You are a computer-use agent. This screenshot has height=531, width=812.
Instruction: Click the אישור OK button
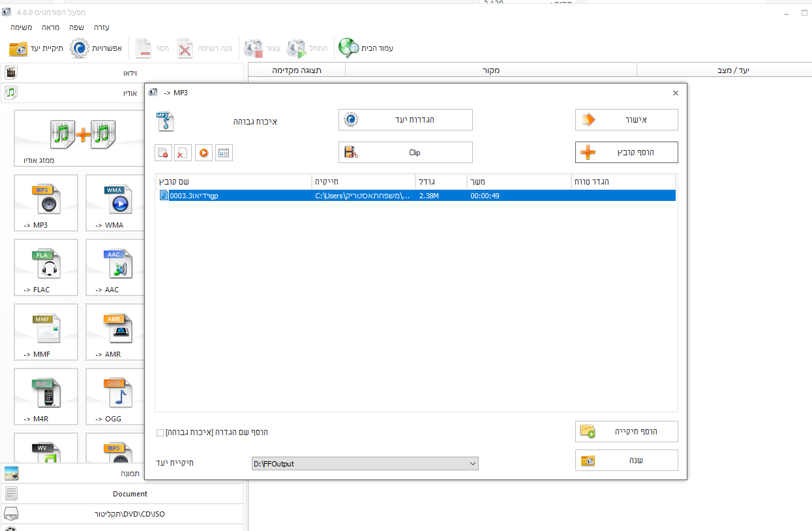point(627,119)
